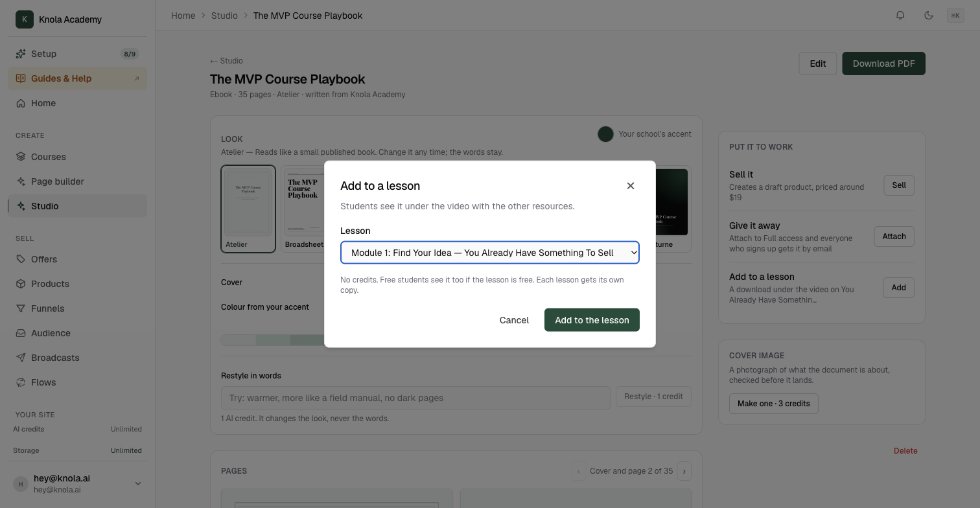The width and height of the screenshot is (980, 508).
Task: Click the Add button for Add to a lesson
Action: coord(898,288)
